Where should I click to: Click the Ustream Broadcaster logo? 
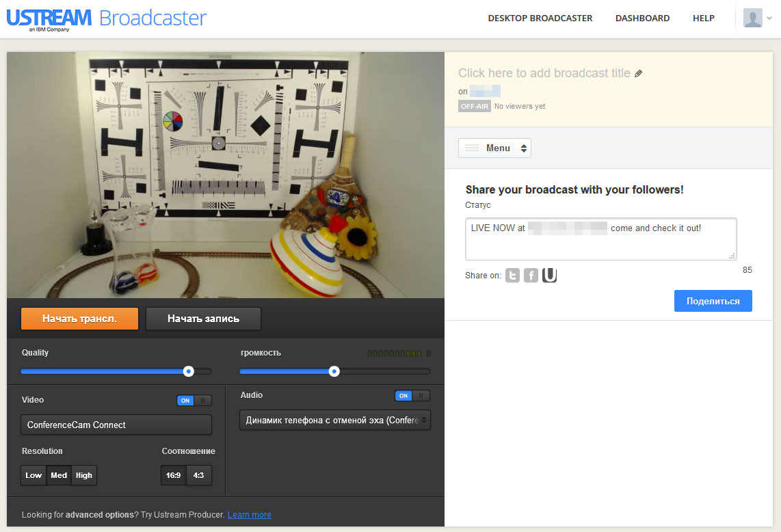pos(107,19)
